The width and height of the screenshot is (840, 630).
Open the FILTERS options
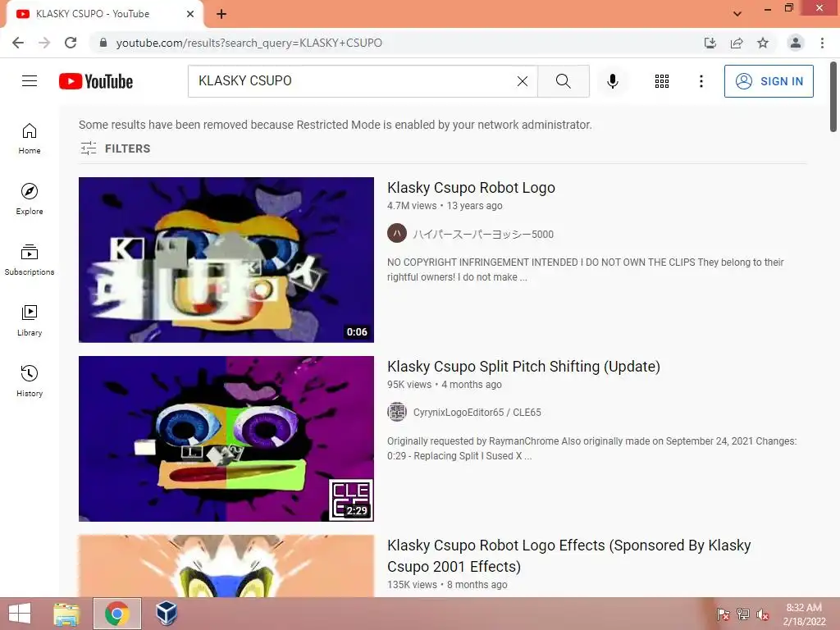(x=115, y=148)
